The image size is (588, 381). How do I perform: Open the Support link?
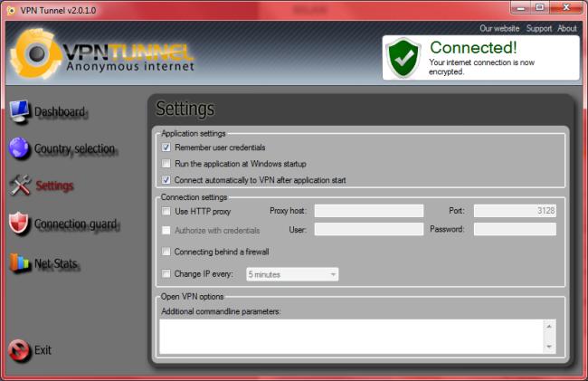(539, 28)
